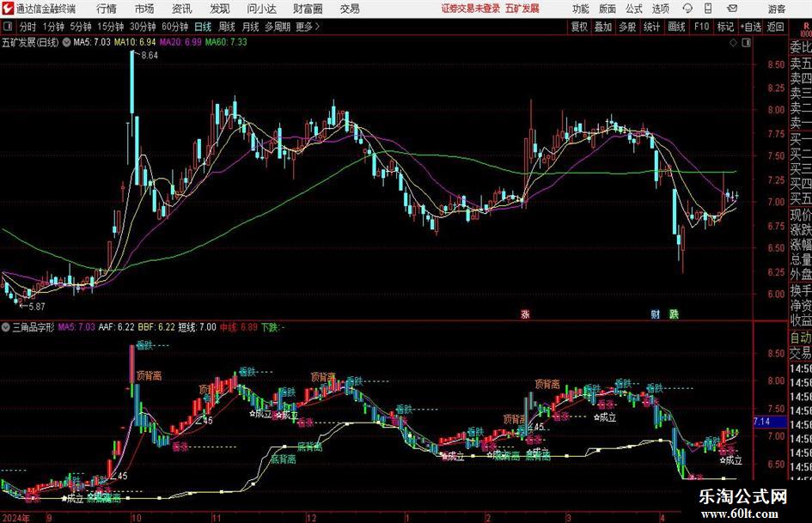Open the 交易 menu
The width and height of the screenshot is (812, 523).
[350, 9]
